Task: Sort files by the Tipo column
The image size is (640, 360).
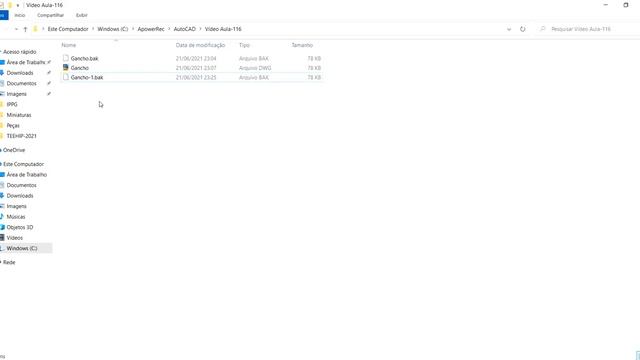Action: [244, 45]
